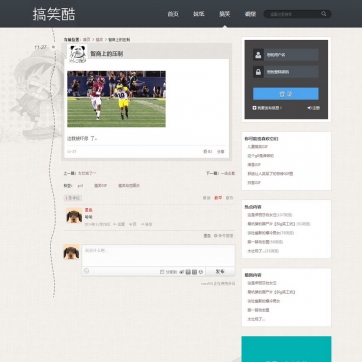Click the commenter's dog avatar in the comment

tap(74, 216)
